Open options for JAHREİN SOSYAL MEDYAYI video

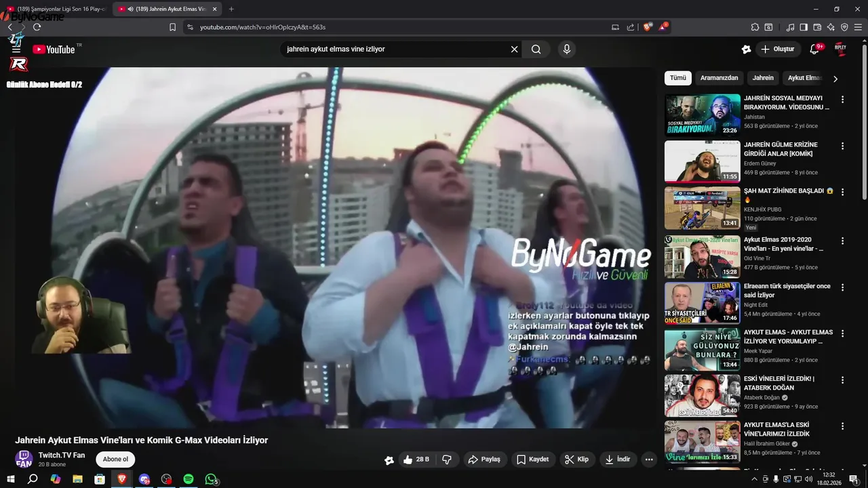tap(843, 99)
